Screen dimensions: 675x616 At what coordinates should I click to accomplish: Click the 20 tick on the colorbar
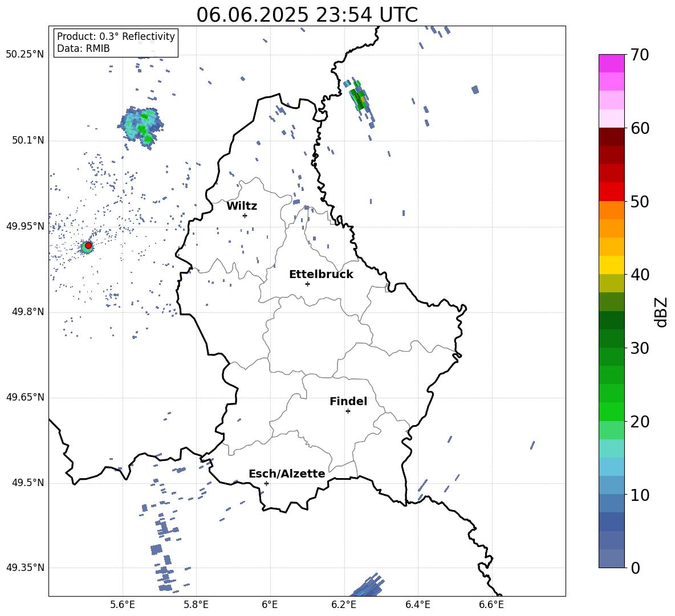coord(640,422)
